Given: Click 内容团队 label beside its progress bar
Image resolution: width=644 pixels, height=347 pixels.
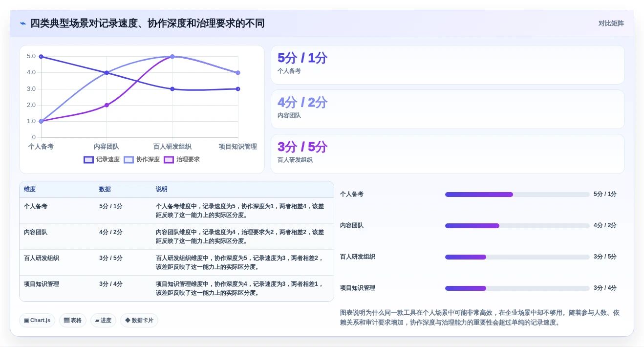Looking at the screenshot, I should (352, 225).
